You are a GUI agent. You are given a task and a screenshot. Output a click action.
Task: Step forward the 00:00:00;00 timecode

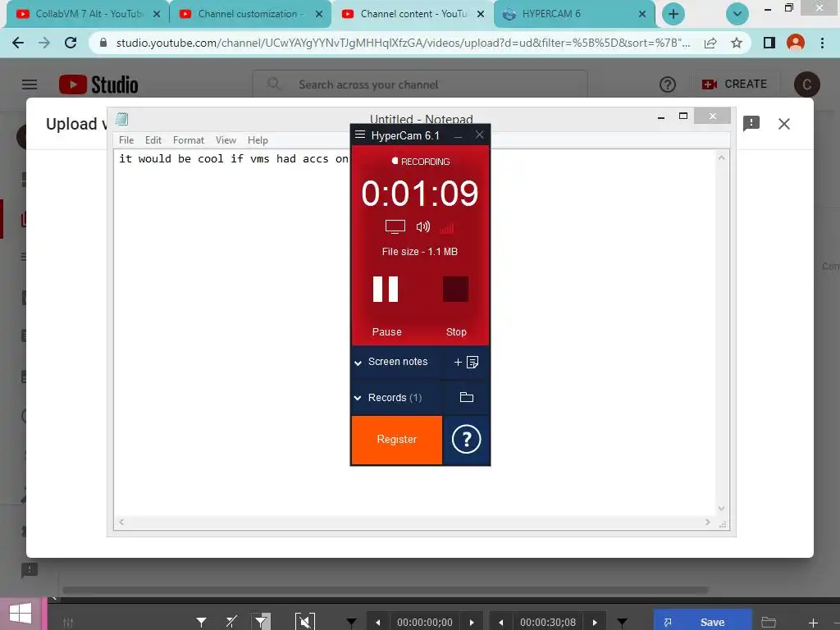tap(472, 622)
